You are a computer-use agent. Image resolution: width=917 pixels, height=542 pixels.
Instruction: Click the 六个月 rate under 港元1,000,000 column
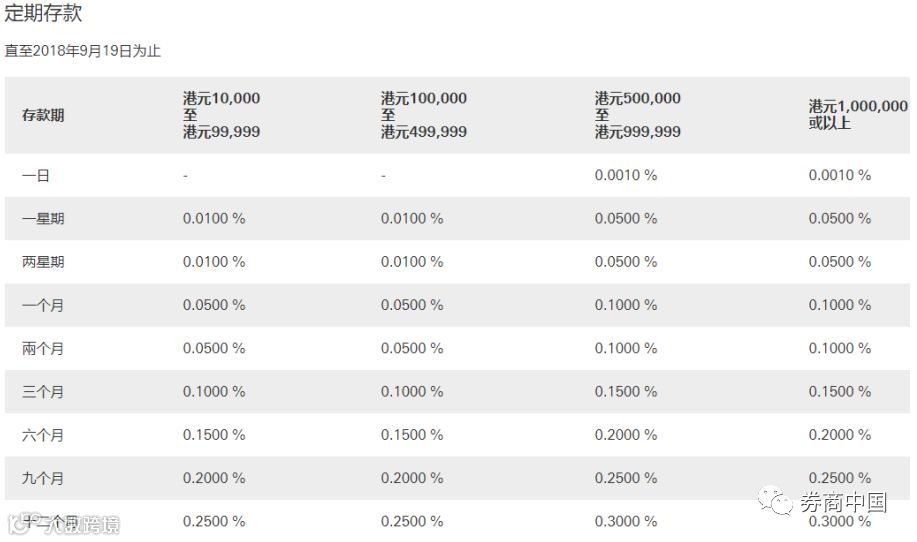pos(840,435)
